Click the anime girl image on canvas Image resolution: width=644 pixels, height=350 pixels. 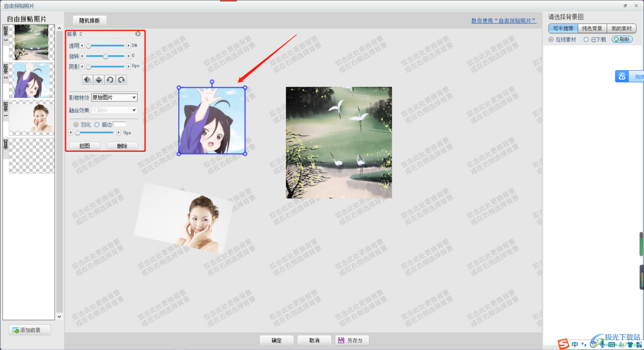click(212, 121)
